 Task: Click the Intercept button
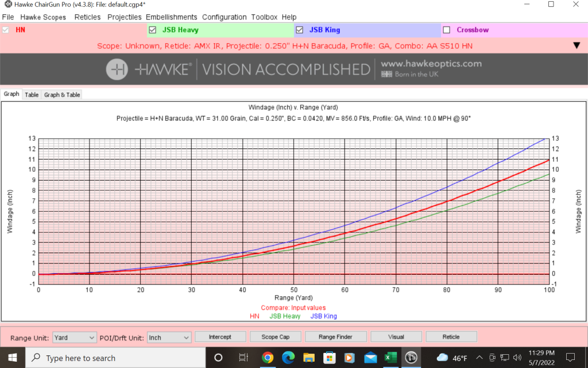[220, 337]
